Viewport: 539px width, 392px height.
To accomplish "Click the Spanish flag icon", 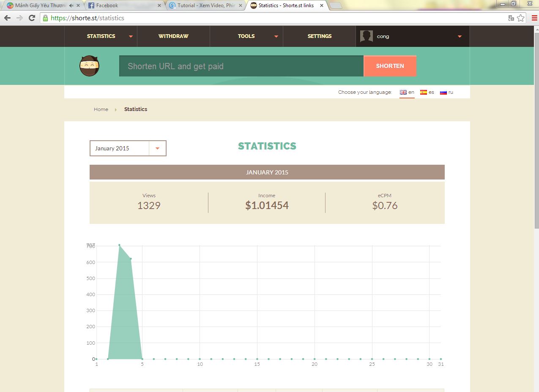I will 424,92.
